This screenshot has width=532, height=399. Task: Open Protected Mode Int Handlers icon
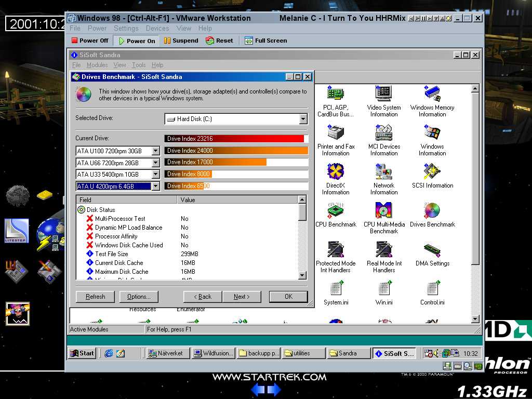(x=336, y=249)
